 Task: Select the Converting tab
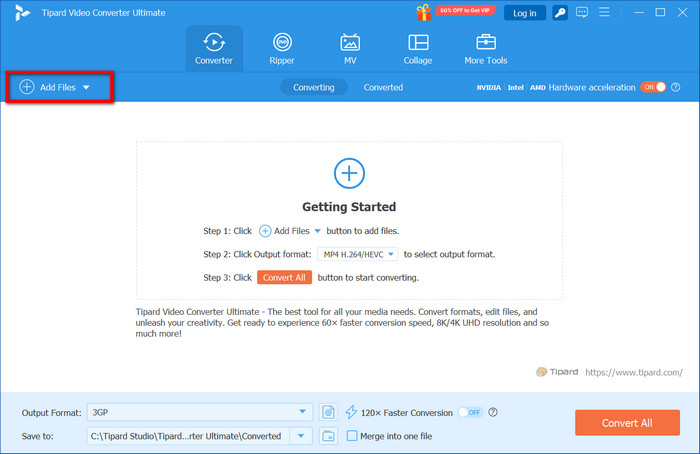click(313, 87)
